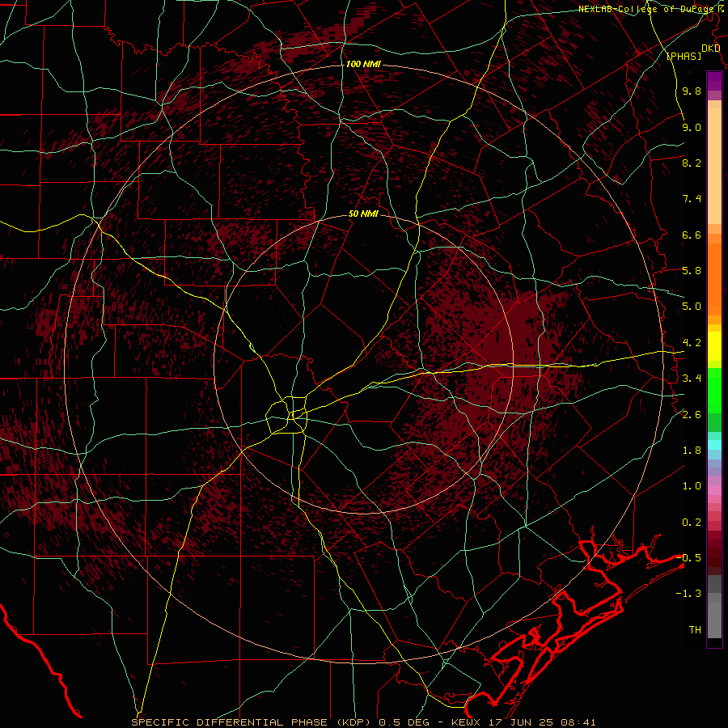Click the 0.2 value on color scale
This screenshot has width=728, height=728.
pyautogui.click(x=692, y=523)
